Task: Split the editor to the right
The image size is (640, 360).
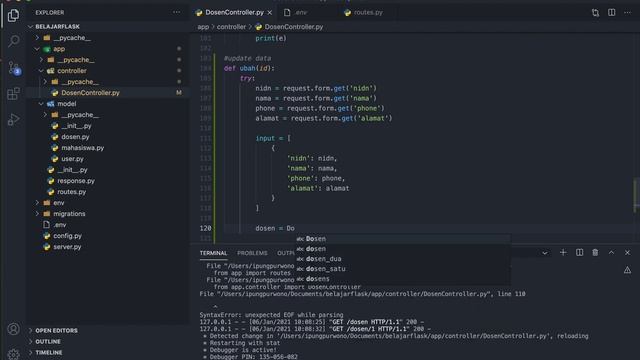Action: click(611, 13)
